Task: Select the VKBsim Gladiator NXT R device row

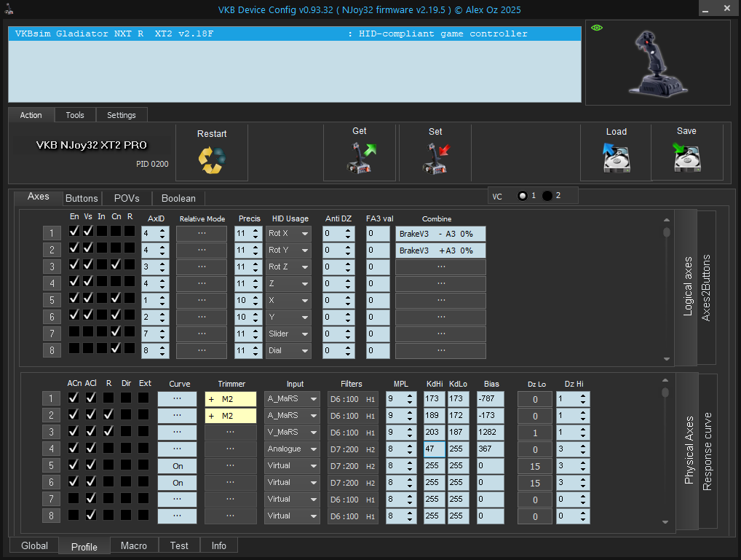Action: coord(294,33)
